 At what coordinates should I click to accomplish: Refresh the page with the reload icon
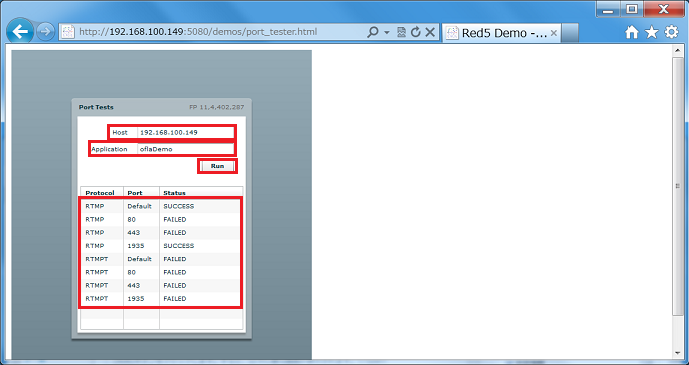coord(415,32)
